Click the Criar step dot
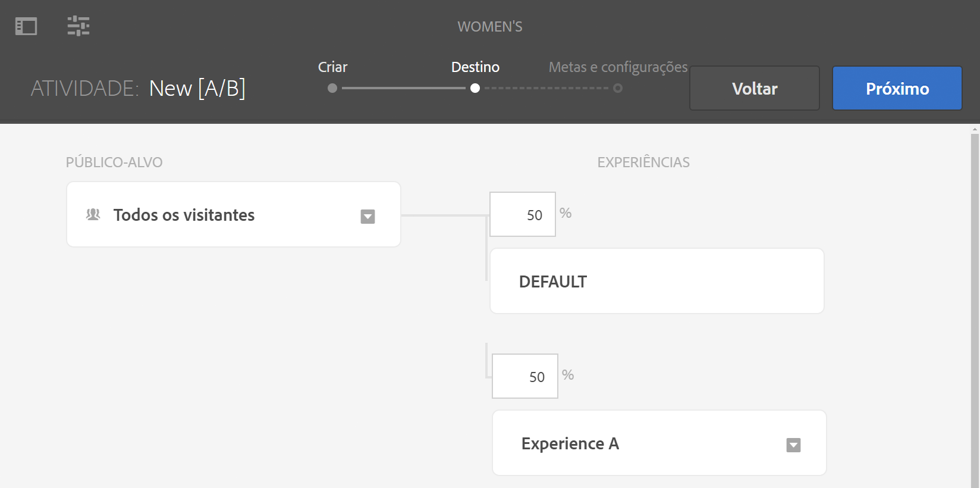The width and height of the screenshot is (980, 488). [x=332, y=88]
